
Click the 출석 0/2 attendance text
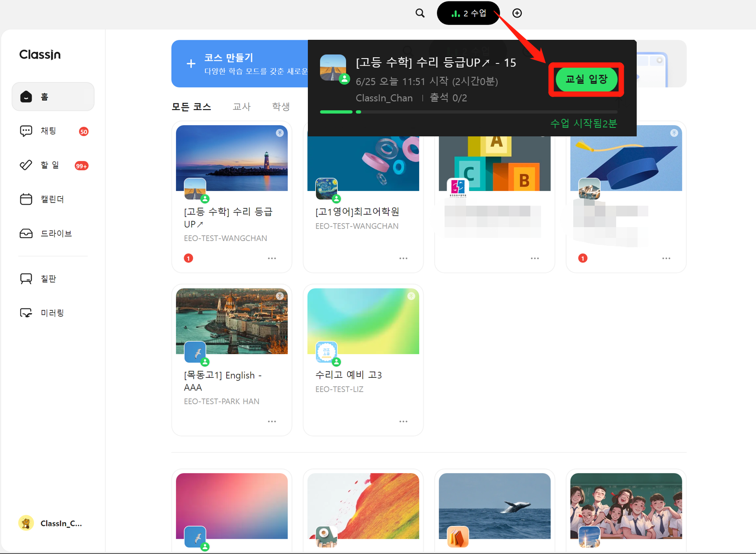pyautogui.click(x=448, y=98)
